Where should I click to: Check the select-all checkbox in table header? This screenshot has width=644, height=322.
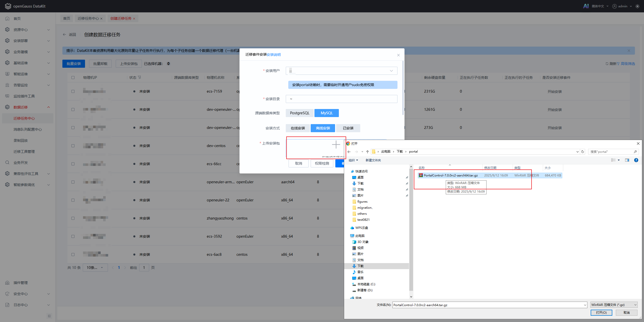[73, 78]
